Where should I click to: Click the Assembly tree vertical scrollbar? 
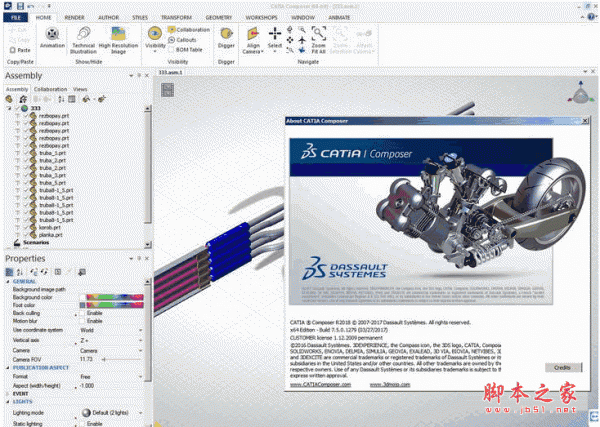148,176
